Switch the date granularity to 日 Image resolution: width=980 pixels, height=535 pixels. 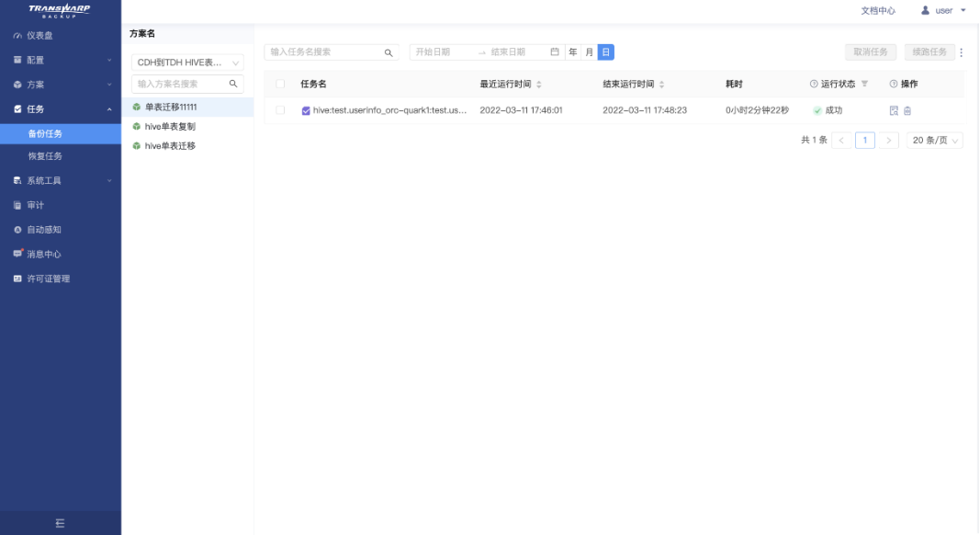coord(605,51)
